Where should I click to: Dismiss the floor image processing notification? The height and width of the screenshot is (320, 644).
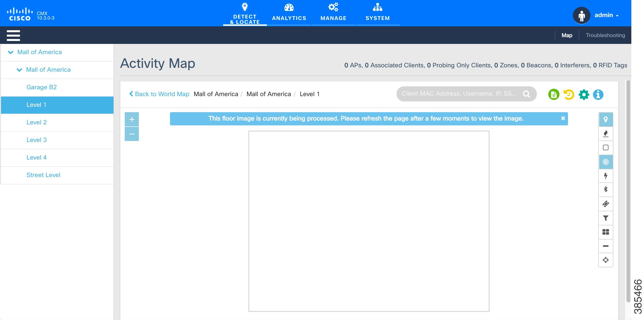point(563,118)
